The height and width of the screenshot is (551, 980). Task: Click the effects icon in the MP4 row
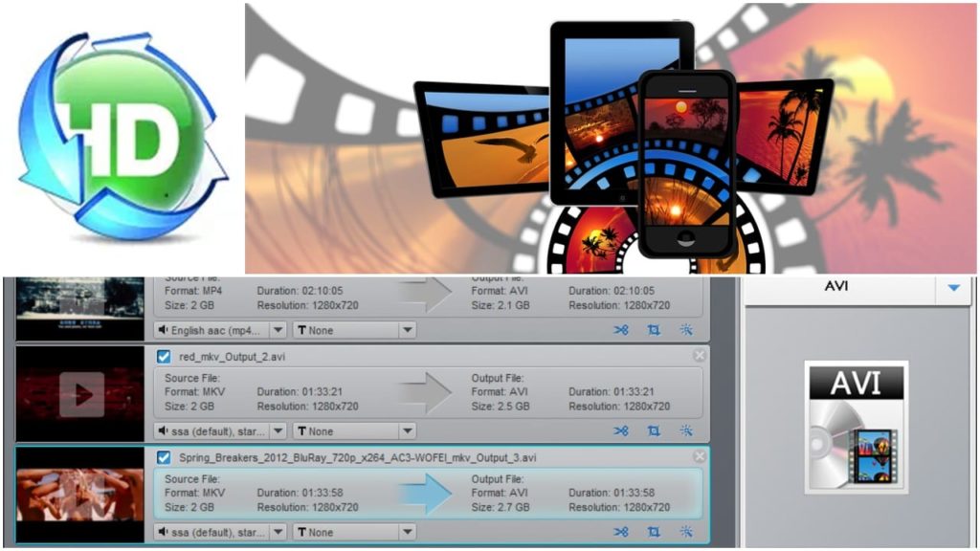click(686, 330)
